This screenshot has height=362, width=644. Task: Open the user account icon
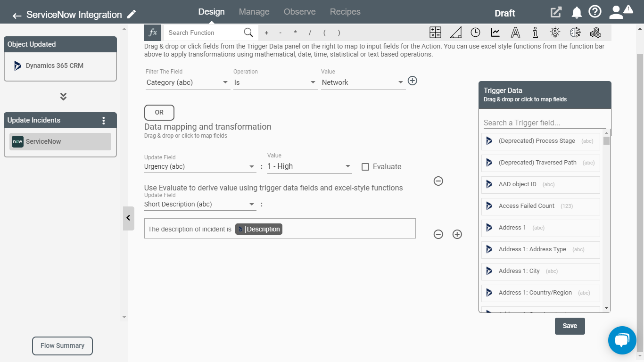pos(616,12)
